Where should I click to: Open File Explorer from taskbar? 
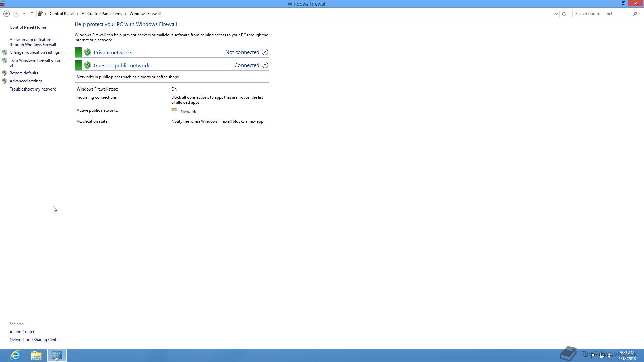pyautogui.click(x=36, y=355)
